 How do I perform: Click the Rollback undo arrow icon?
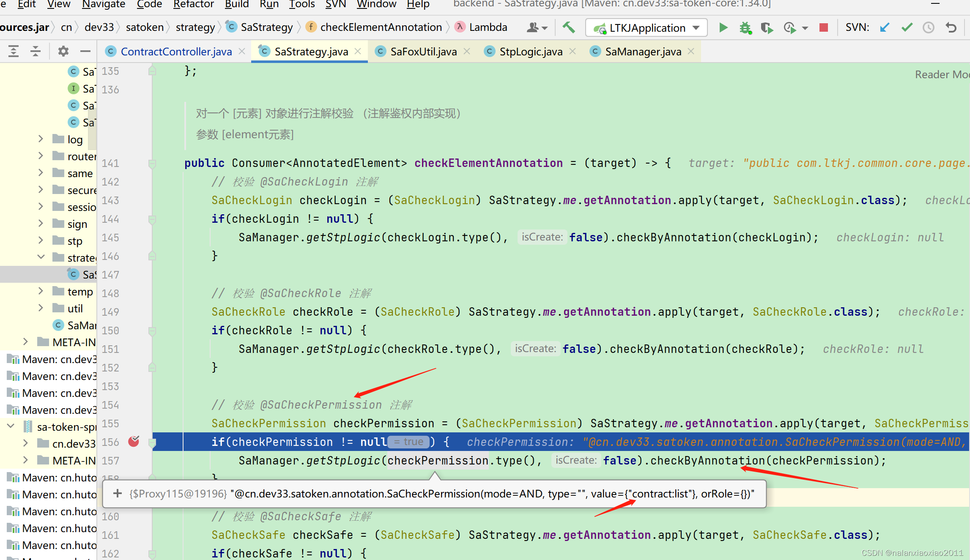tap(951, 28)
